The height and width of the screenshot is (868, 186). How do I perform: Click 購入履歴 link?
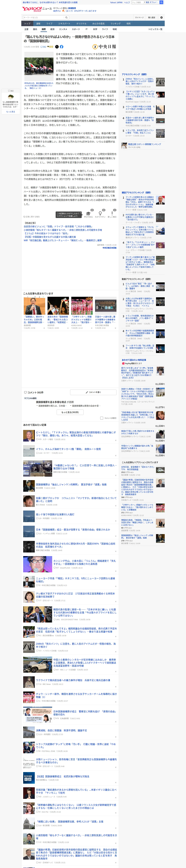[152, 18]
